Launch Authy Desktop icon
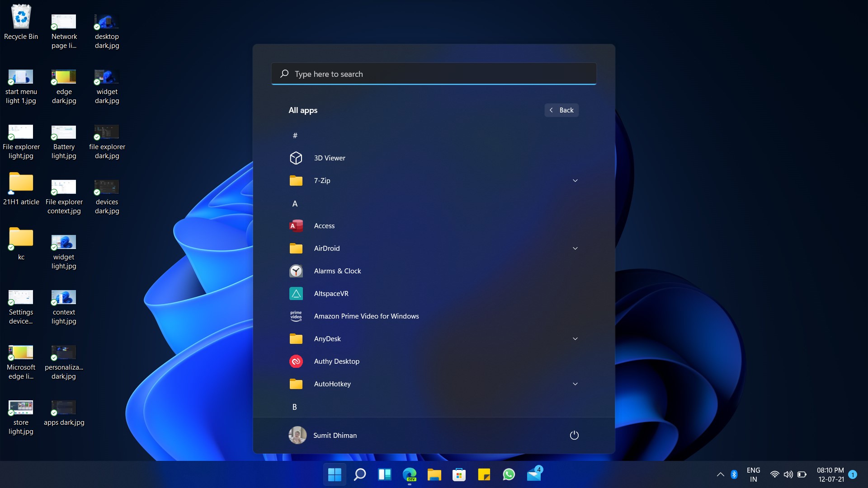Screen dimensions: 868x488 296,361
